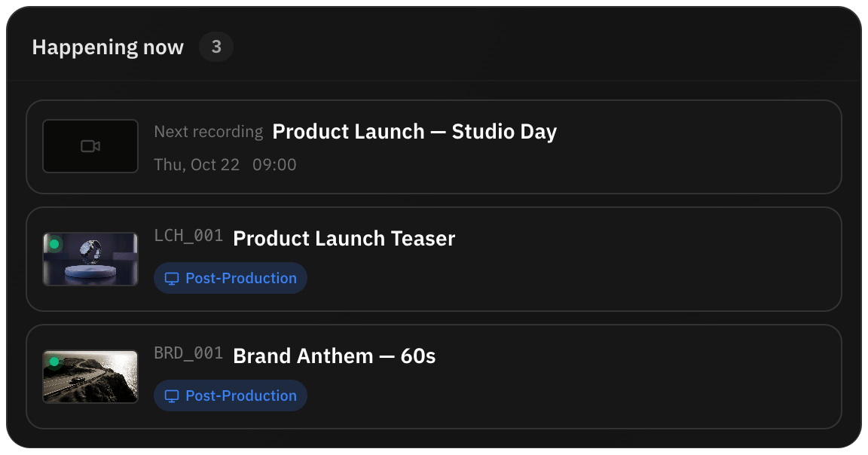
Task: Click the Post-Production badge under Product Launch Teaser
Action: [x=231, y=278]
